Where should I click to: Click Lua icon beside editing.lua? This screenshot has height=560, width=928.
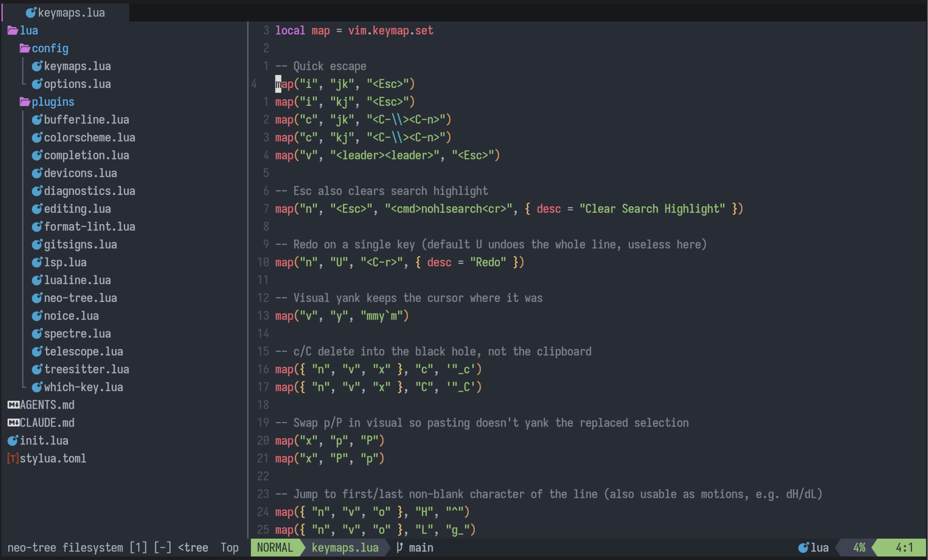pos(37,208)
